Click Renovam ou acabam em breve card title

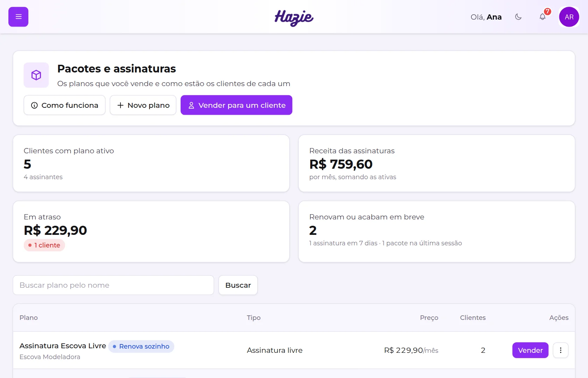[367, 217]
